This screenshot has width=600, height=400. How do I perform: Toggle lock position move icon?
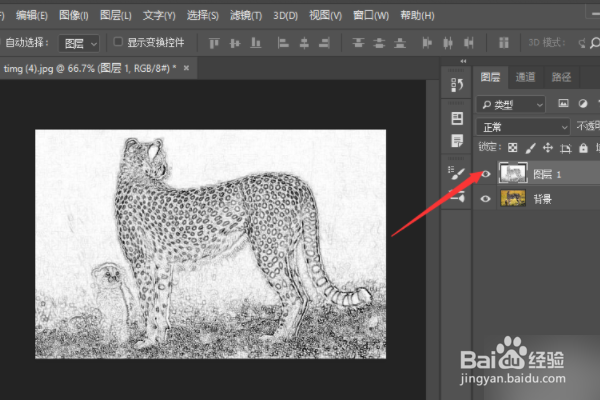[x=548, y=147]
